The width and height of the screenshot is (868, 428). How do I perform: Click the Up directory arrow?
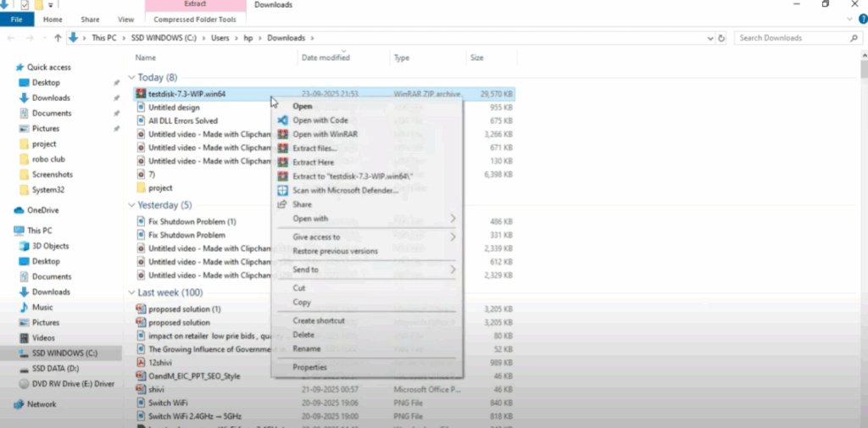click(58, 38)
